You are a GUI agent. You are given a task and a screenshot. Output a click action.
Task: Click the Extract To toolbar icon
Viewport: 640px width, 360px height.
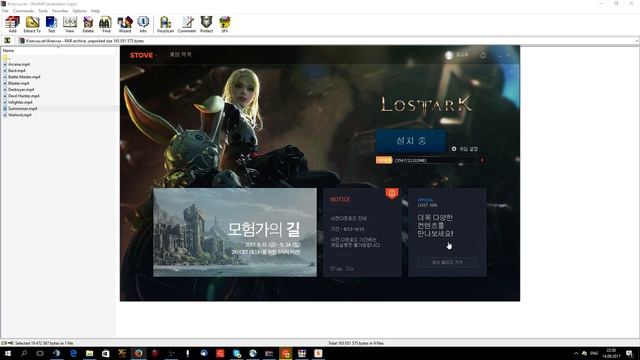point(32,24)
